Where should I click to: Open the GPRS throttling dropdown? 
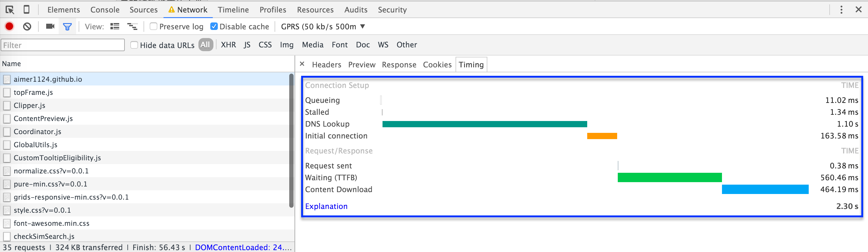pyautogui.click(x=323, y=26)
